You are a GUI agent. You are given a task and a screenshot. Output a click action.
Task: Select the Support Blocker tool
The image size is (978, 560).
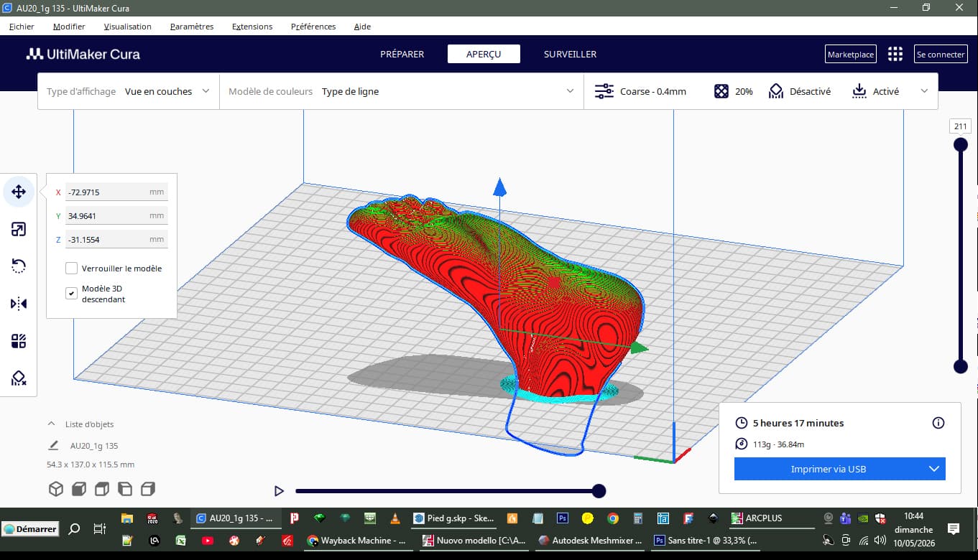[19, 378]
